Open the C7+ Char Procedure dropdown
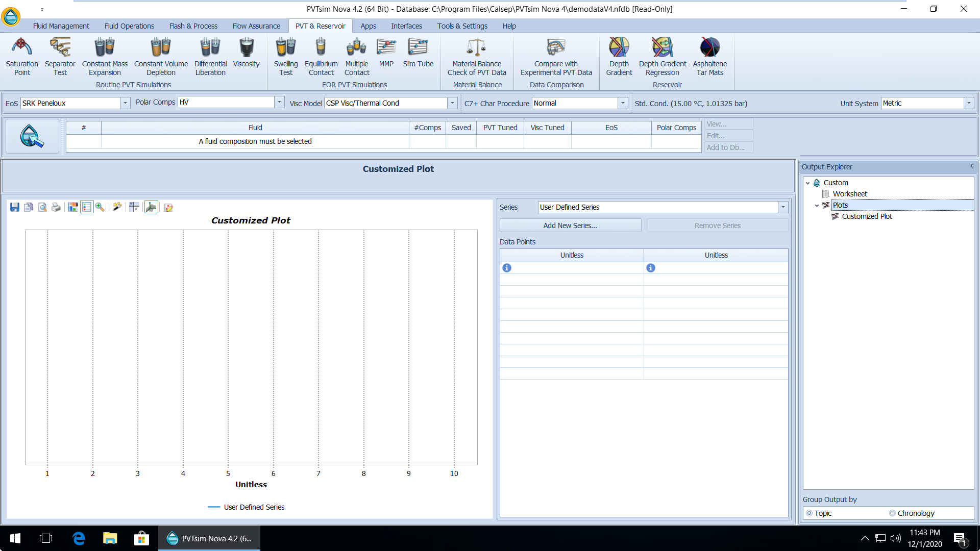Screen dimensions: 980x551 point(623,103)
